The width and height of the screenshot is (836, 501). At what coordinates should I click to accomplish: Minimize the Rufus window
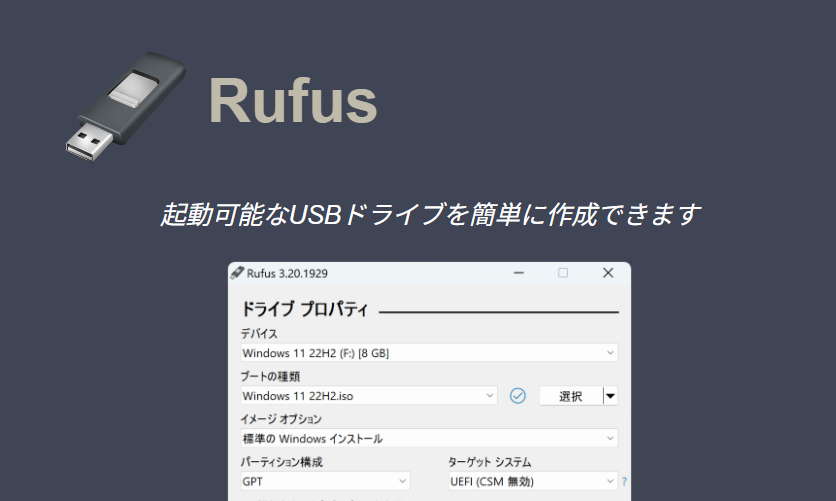[517, 273]
